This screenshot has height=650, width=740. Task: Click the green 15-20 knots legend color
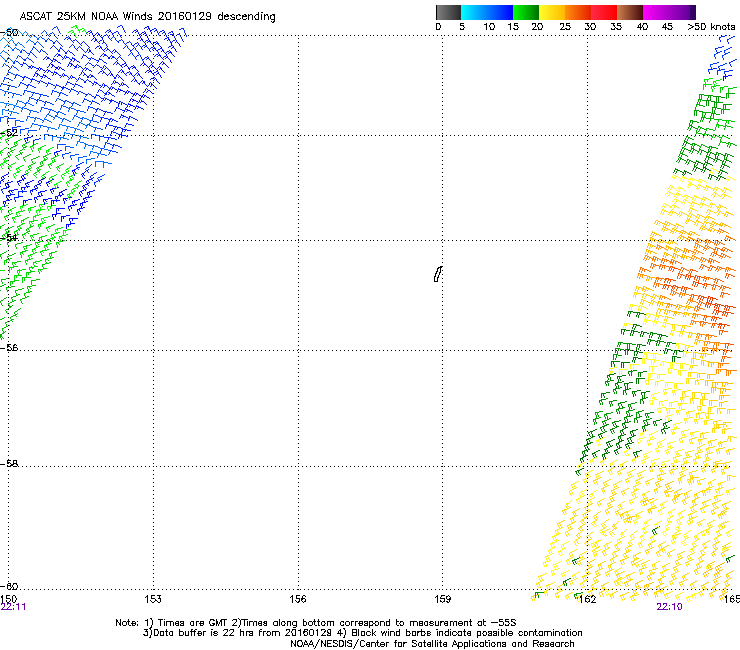[x=526, y=12]
